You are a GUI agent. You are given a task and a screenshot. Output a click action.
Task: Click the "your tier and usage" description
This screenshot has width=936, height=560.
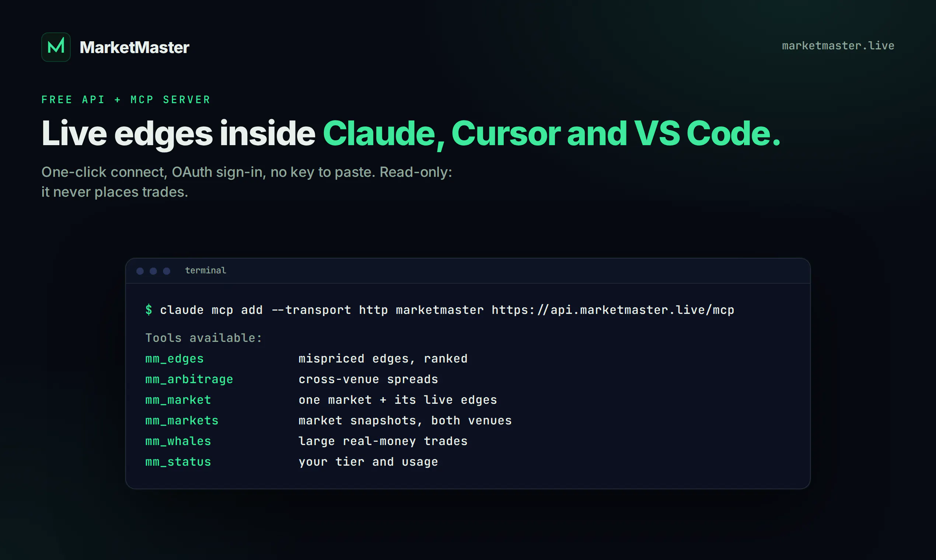coord(369,462)
